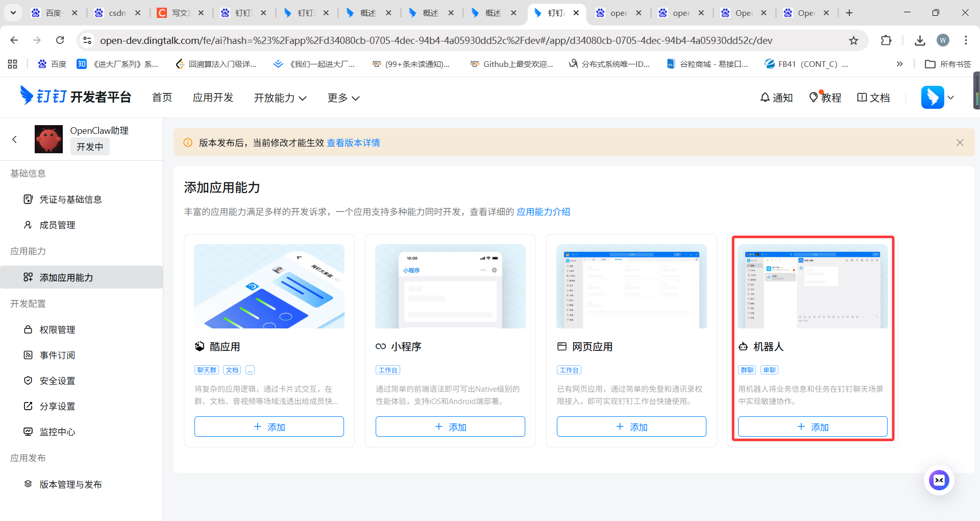Open the floating AI assistant button
Image resolution: width=980 pixels, height=521 pixels.
[939, 480]
